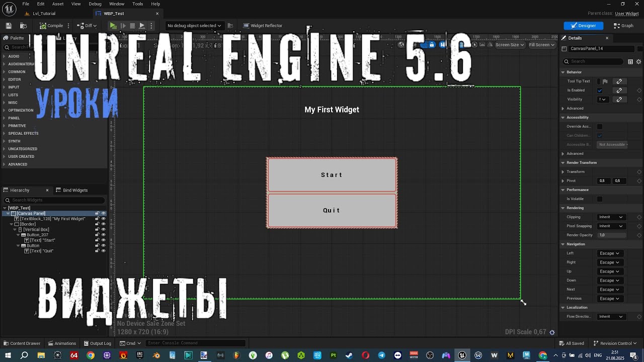644x362 pixels.
Task: Switch to Designer mode
Action: coord(583,26)
